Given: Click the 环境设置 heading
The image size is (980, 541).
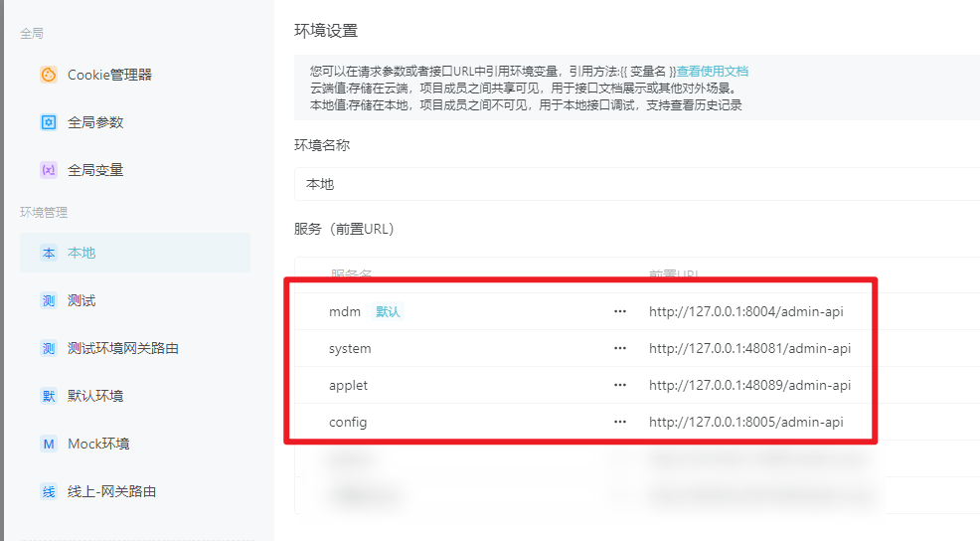Looking at the screenshot, I should pyautogui.click(x=326, y=31).
